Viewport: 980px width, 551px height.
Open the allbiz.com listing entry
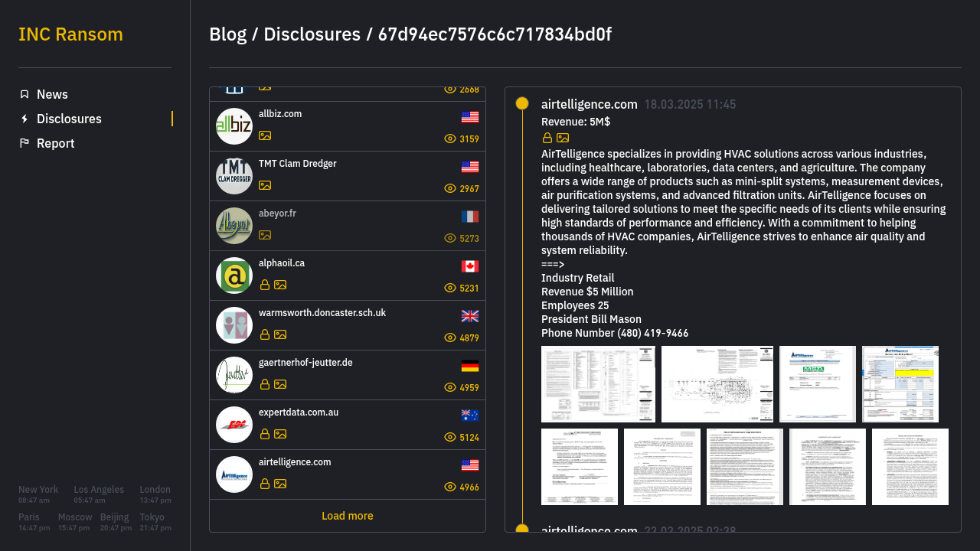pos(348,126)
